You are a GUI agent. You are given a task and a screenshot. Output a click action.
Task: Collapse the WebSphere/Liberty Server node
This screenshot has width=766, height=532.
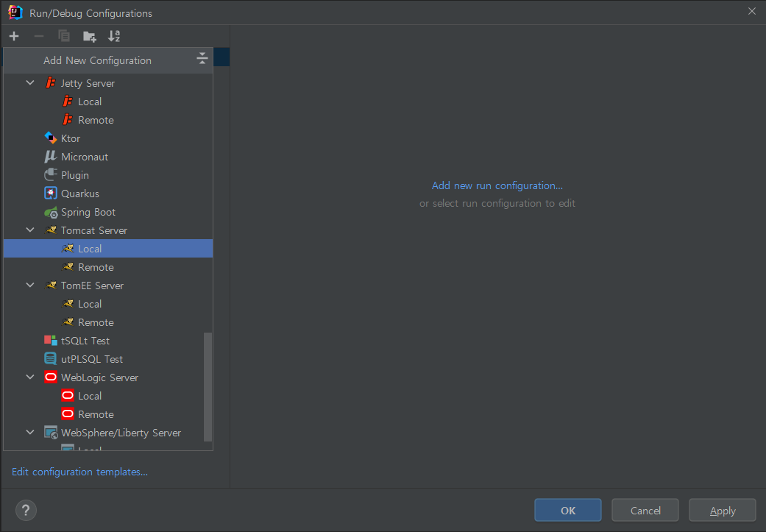coord(30,433)
